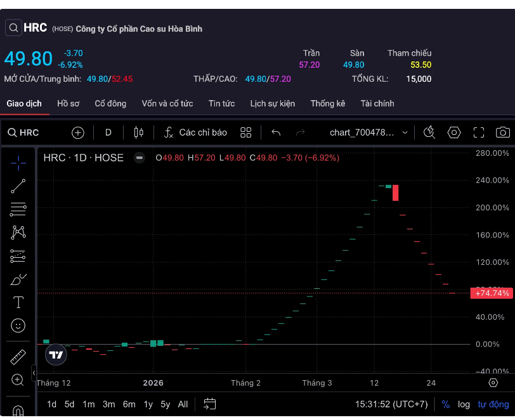
Task: Add a comparison symbol with plus icon
Action: [78, 132]
